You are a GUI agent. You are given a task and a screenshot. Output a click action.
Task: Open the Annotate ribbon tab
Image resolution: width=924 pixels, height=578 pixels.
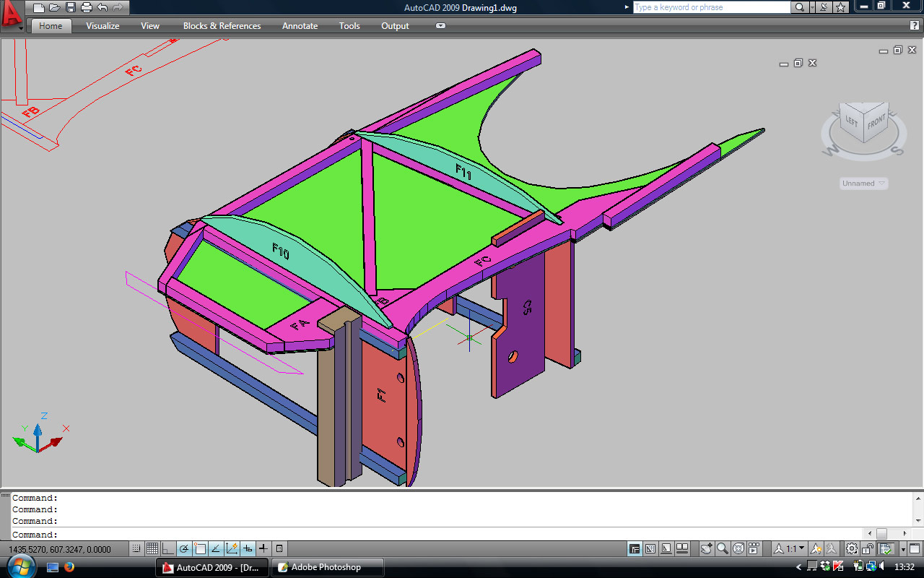click(x=300, y=26)
